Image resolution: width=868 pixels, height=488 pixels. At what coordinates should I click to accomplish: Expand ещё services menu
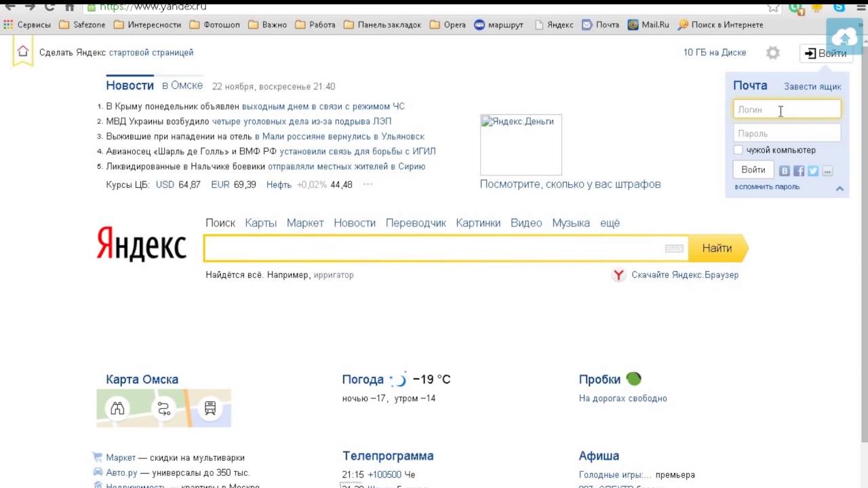610,223
